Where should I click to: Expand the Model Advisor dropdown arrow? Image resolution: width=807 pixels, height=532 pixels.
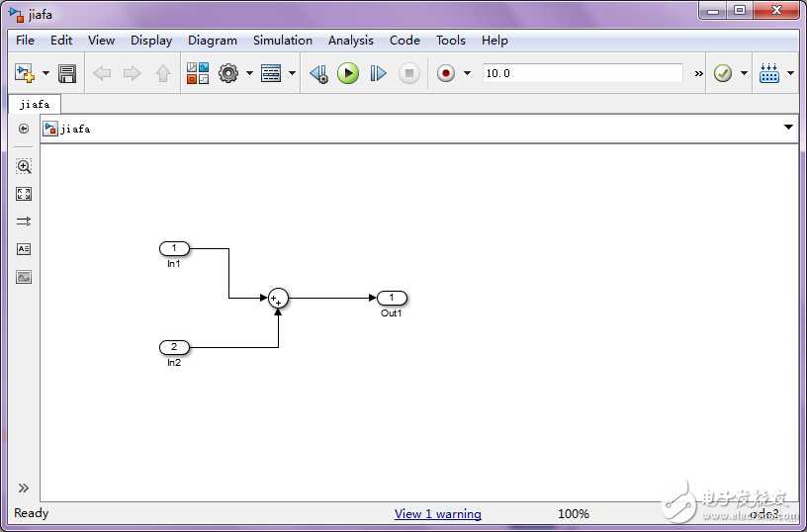click(745, 73)
